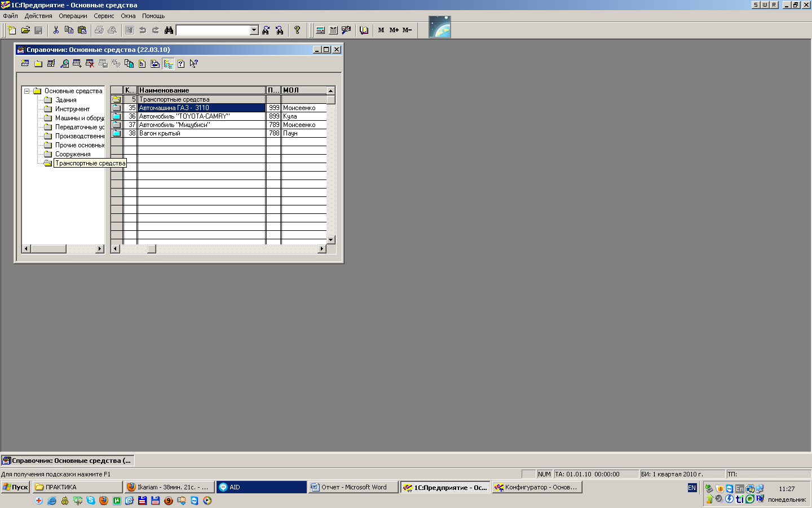Image resolution: width=812 pixels, height=508 pixels.
Task: Click the Open file toolbar icon
Action: click(25, 30)
